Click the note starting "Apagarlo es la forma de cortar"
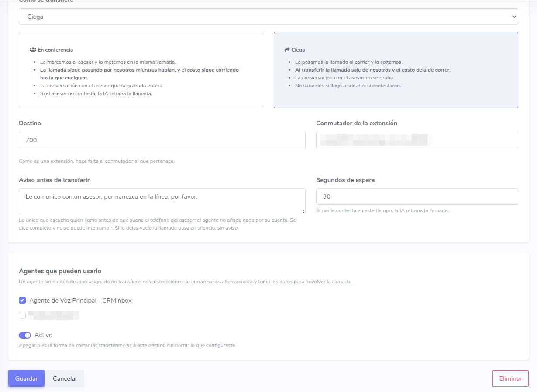537x392 pixels. click(x=127, y=345)
